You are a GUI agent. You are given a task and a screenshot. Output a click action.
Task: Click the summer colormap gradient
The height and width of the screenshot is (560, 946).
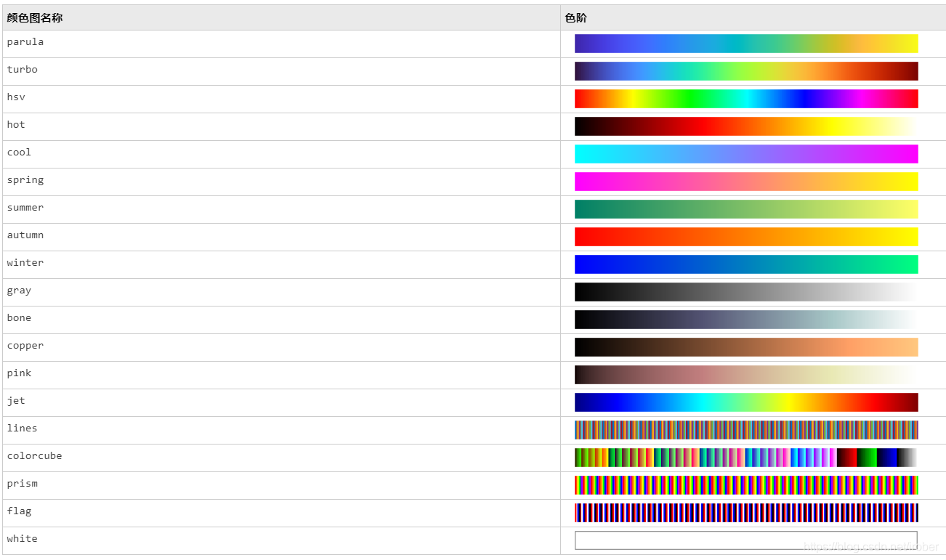pyautogui.click(x=746, y=209)
